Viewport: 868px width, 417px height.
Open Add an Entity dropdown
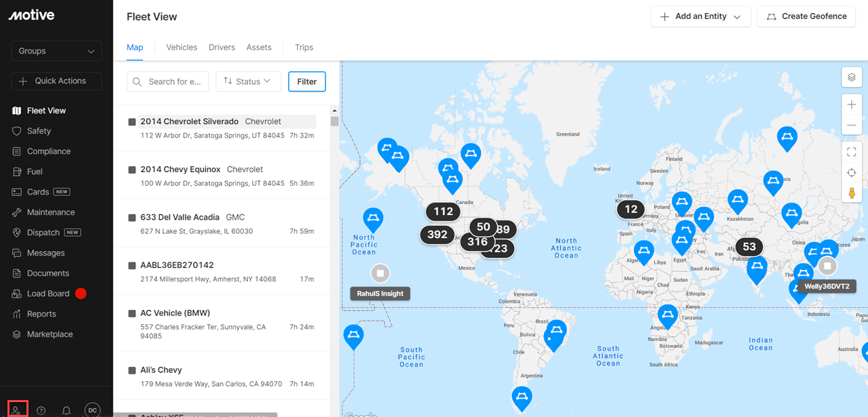tap(701, 16)
